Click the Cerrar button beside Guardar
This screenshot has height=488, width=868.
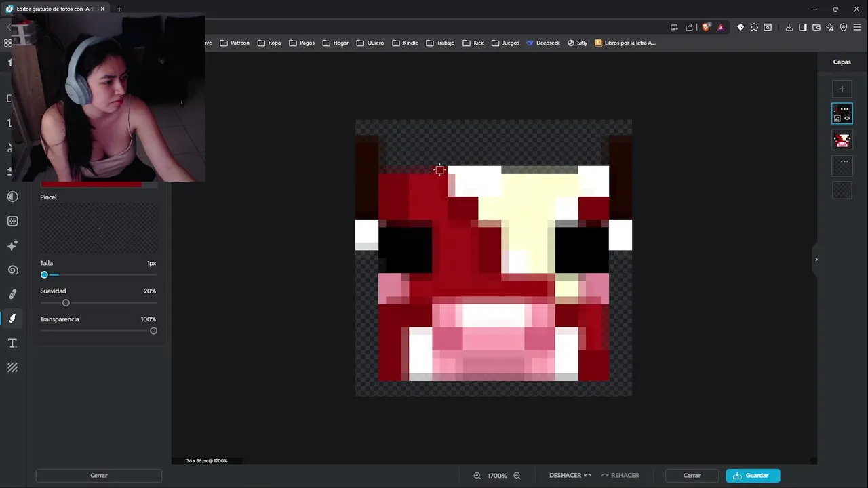pos(692,476)
